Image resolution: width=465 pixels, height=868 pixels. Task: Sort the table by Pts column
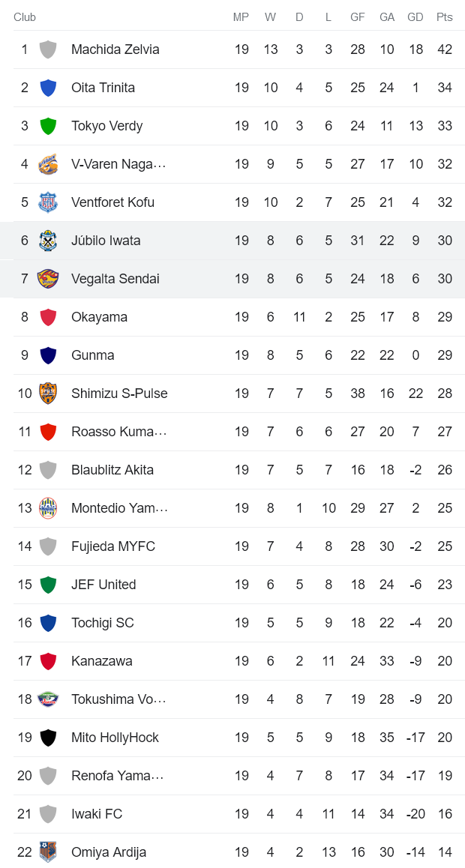coord(445,16)
